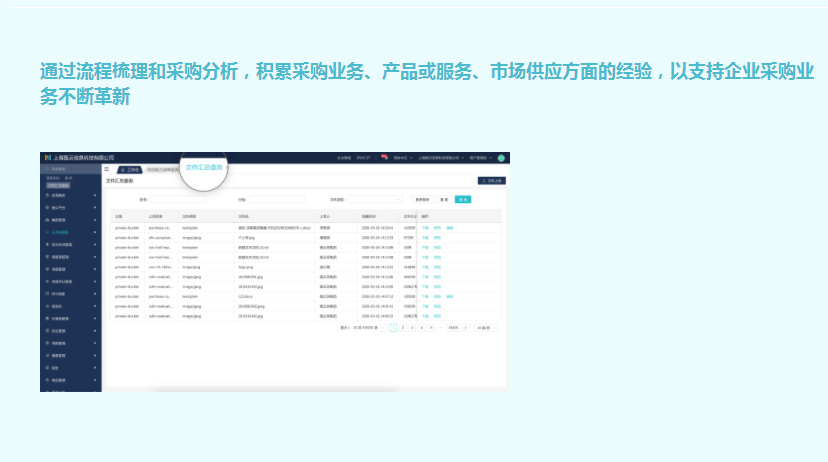This screenshot has width=828, height=462.
Task: Click the purchase-co... cell in the 123.docx row
Action: coord(161,297)
